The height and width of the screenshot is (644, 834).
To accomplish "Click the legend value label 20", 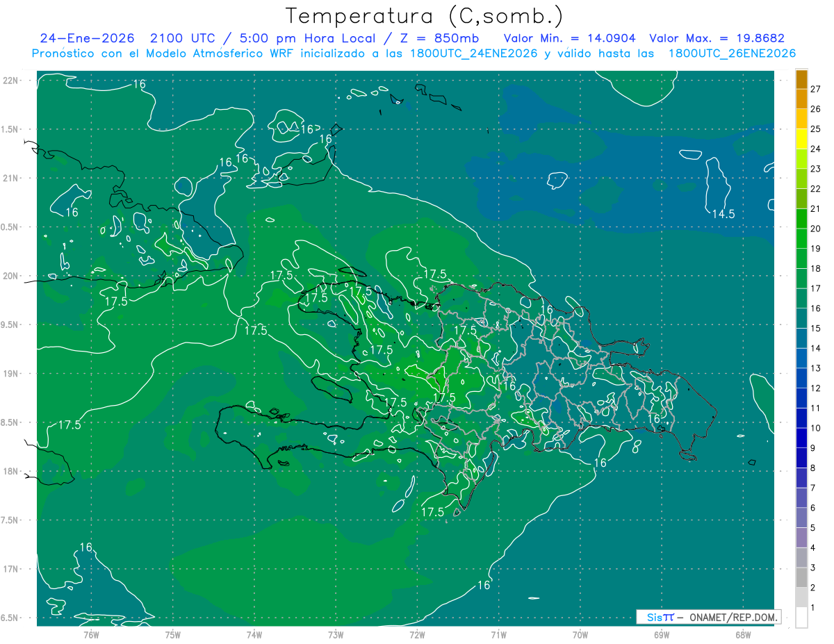I will tap(816, 229).
